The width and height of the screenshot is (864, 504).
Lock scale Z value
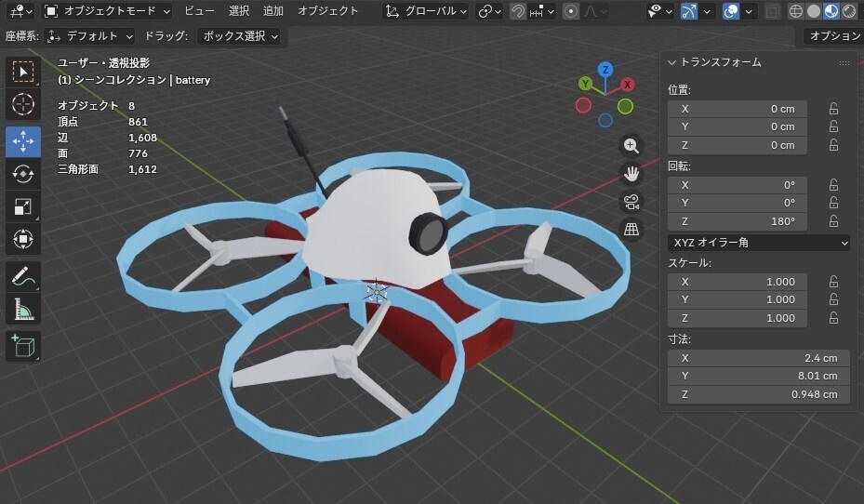[833, 318]
